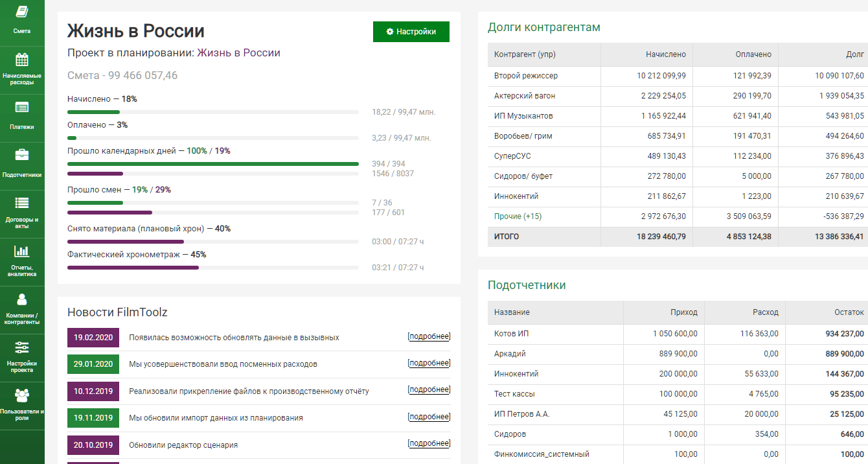Select the Актерский вагон row
Screen dimensions: 868x464
pyautogui.click(x=678, y=96)
